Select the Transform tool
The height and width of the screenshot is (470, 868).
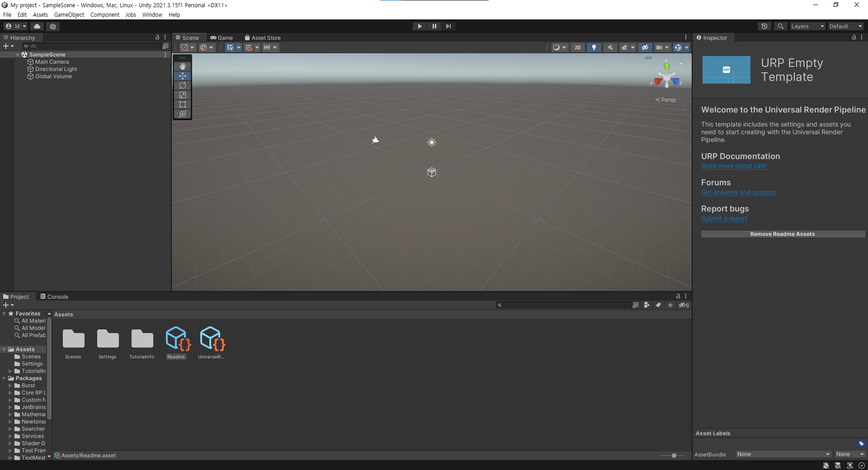tap(183, 114)
